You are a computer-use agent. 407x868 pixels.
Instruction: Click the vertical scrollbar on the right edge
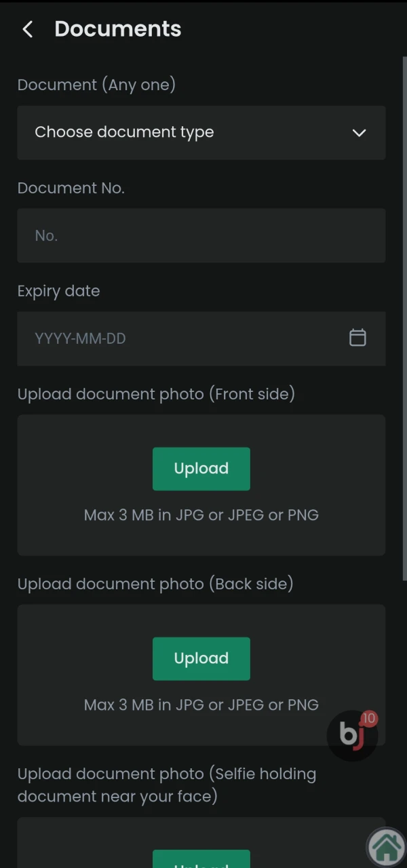404,319
